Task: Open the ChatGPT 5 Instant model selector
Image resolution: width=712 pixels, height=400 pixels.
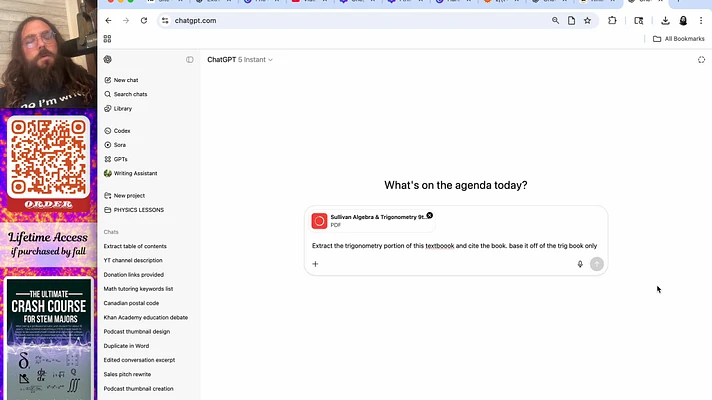Action: [x=240, y=59]
